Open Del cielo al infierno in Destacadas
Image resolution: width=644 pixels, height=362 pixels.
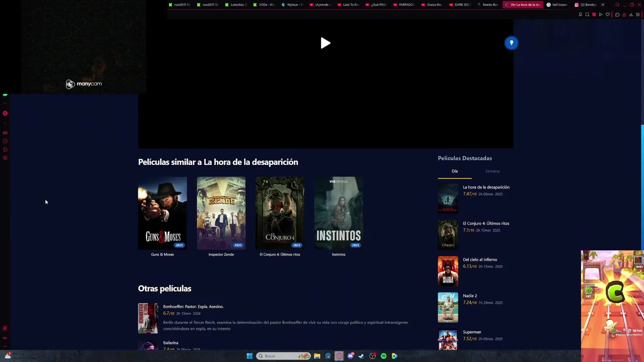[x=480, y=259]
